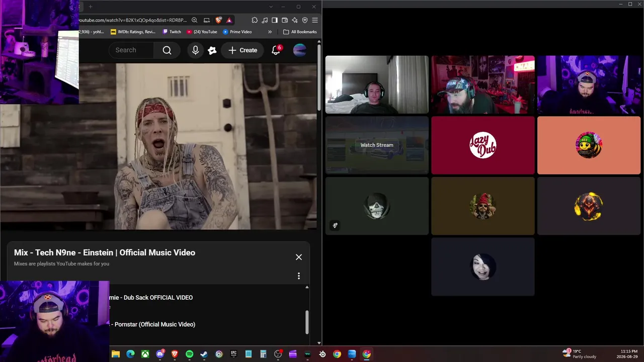This screenshot has width=644, height=362.
Task: Select the red-hat gnome avatar participant tile
Action: pos(483,206)
